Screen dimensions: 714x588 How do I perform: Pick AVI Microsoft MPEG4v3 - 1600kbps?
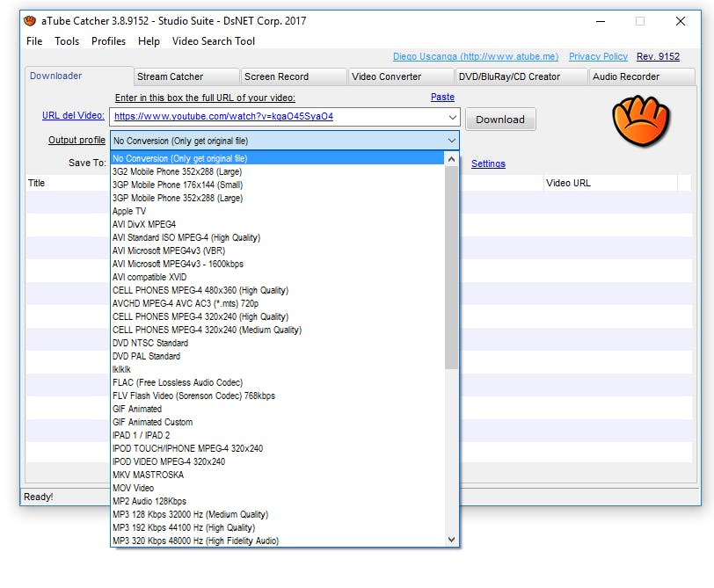click(x=277, y=264)
